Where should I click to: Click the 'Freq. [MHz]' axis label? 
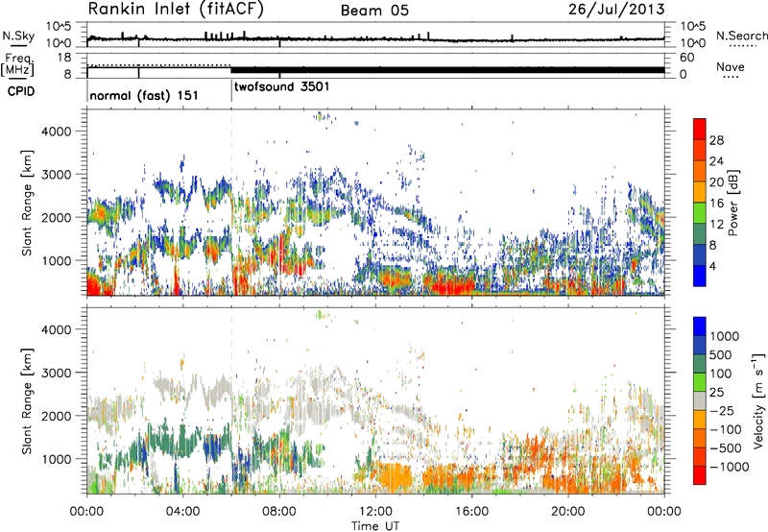coord(18,65)
